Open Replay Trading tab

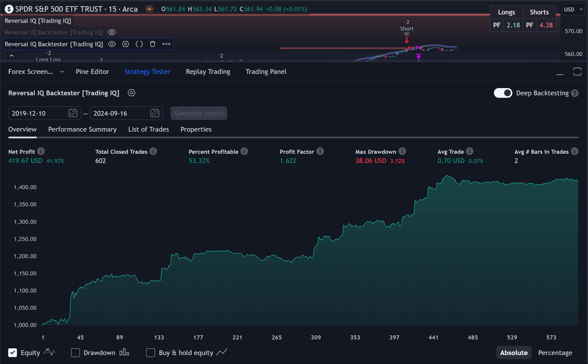pos(208,72)
